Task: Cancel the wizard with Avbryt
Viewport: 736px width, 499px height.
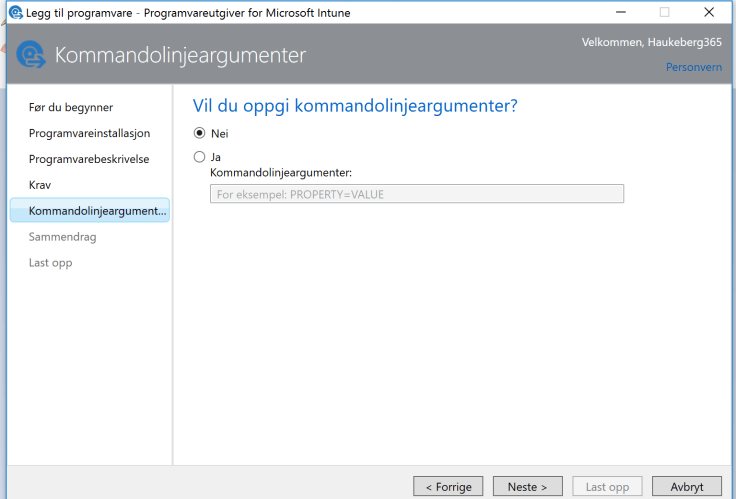Action: (687, 487)
